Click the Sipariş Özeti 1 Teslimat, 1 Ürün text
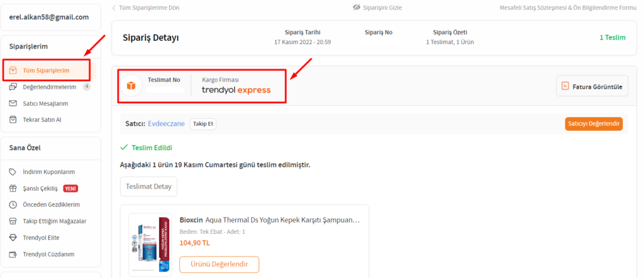This screenshot has height=278, width=644. coord(450,42)
